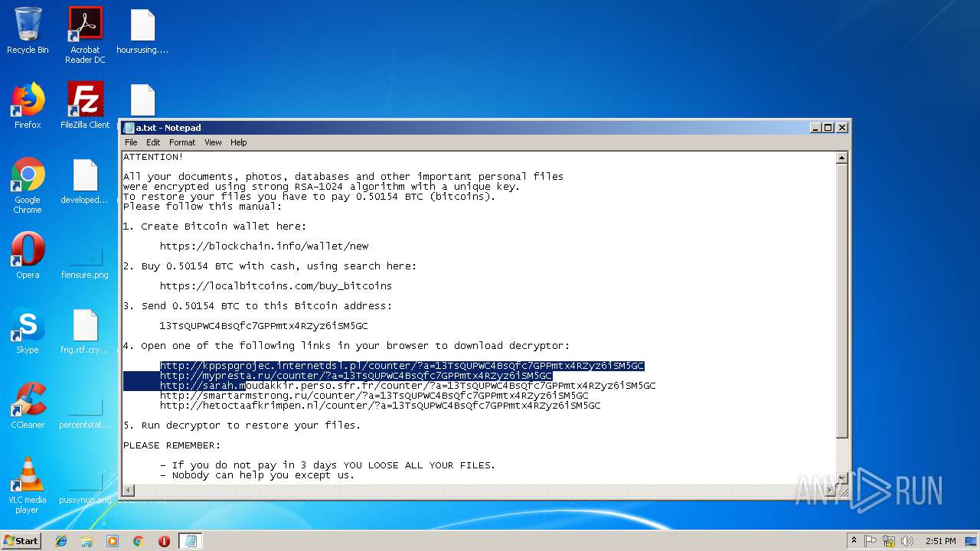Open Internet Explorer from taskbar
The image size is (980, 551).
[x=61, y=541]
